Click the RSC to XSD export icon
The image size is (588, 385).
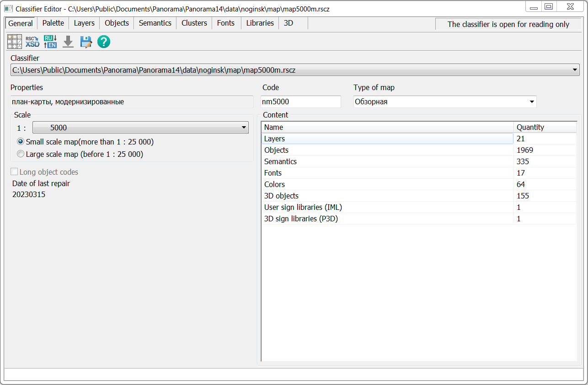(x=32, y=42)
